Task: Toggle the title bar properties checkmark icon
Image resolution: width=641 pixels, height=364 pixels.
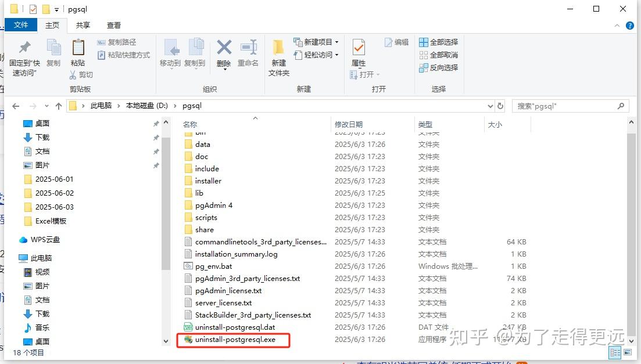Action: (33, 9)
